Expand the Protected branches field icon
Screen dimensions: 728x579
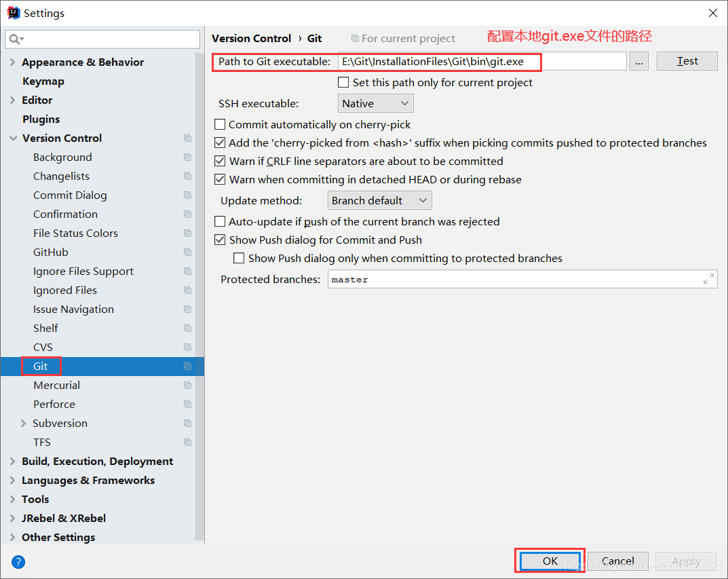click(x=708, y=279)
